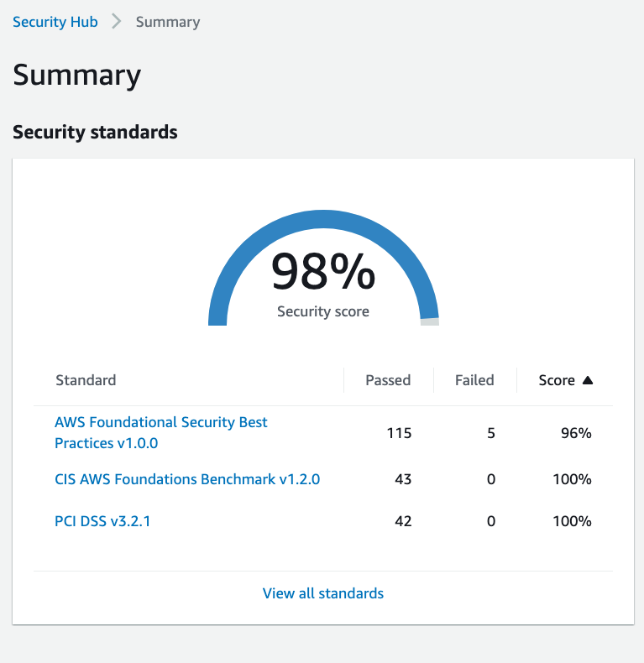Click the 96% score for AWS Foundational
The width and height of the screenshot is (644, 663).
point(576,433)
